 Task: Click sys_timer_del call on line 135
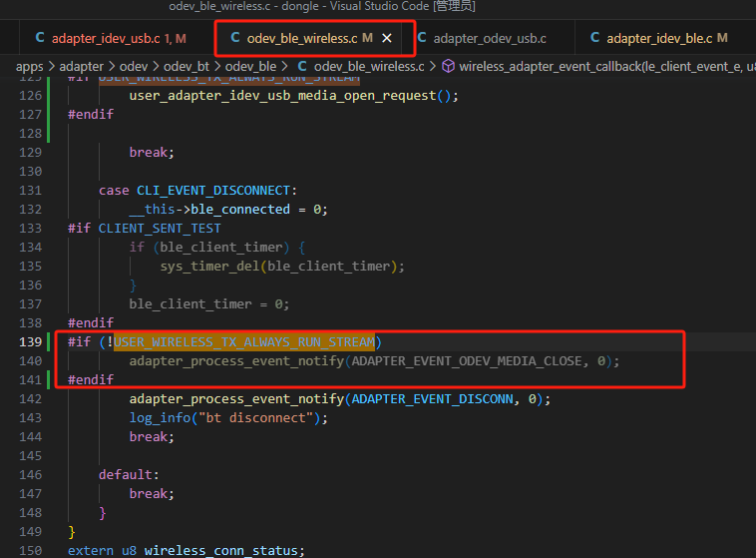click(x=209, y=266)
